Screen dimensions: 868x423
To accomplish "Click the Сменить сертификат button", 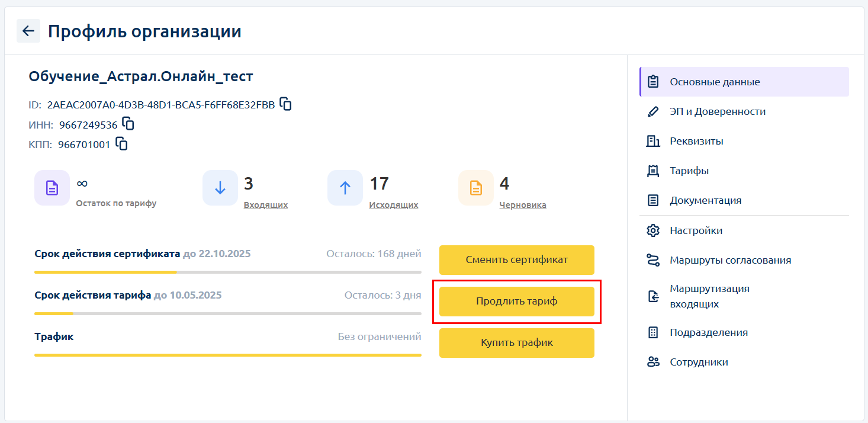I will click(x=516, y=259).
